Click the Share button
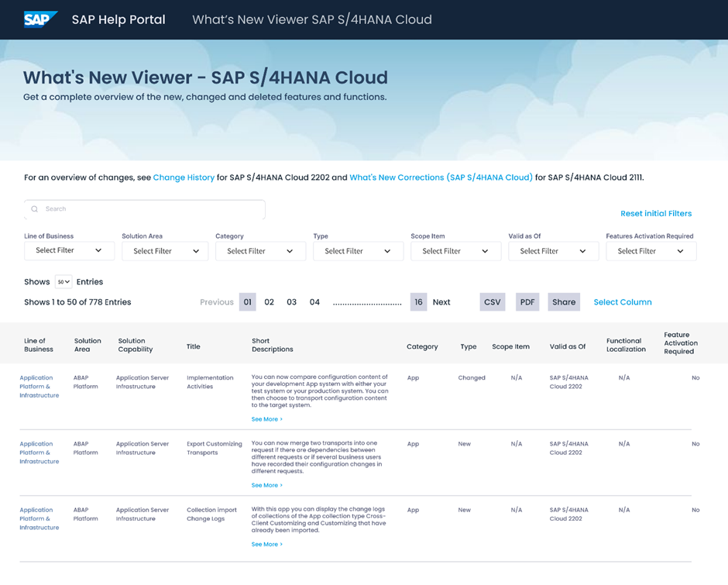Screen dimensions: 728x585 (x=563, y=302)
